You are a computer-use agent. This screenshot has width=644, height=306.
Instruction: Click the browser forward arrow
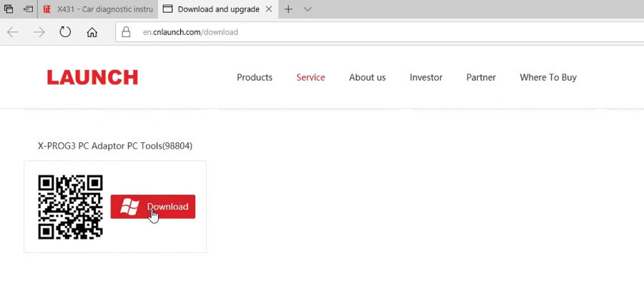coord(39,32)
